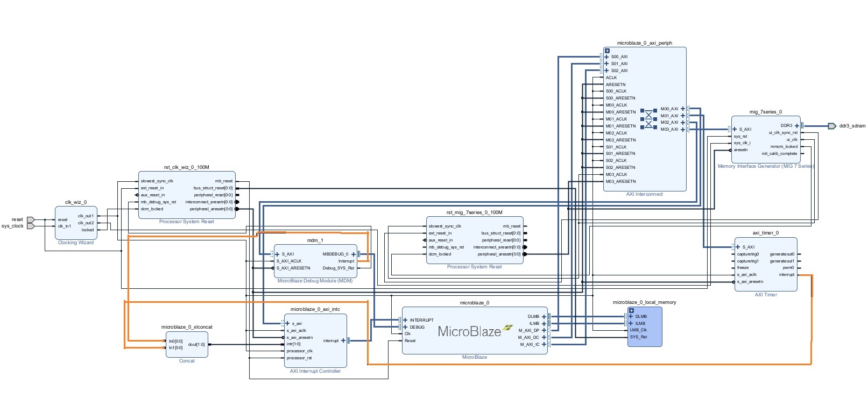Select the sys_clock external port symbol
Viewport: 868px width, 419px height.
[x=31, y=226]
